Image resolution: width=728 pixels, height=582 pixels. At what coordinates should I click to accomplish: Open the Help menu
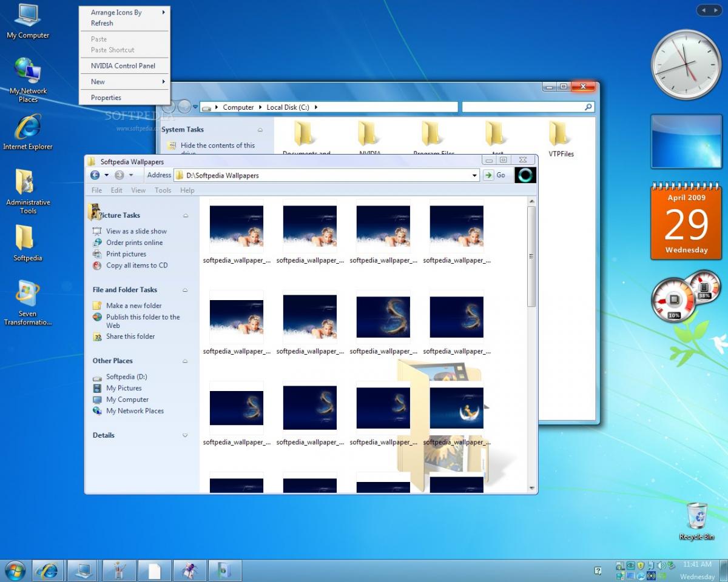tap(187, 190)
